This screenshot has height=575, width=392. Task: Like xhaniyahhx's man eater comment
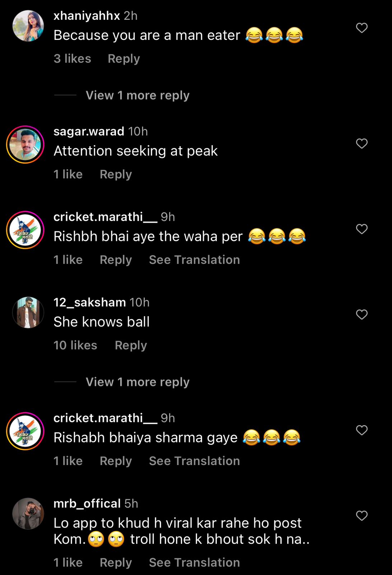click(362, 28)
